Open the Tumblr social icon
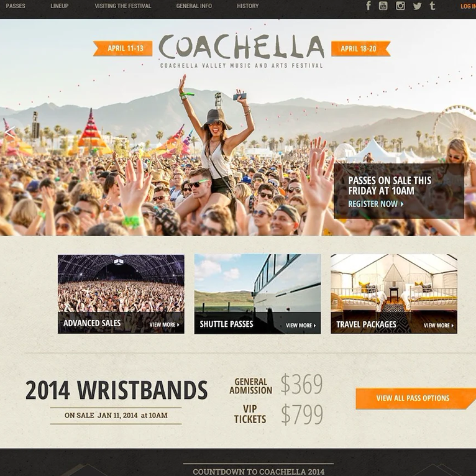This screenshot has width=476, height=476. click(x=433, y=6)
